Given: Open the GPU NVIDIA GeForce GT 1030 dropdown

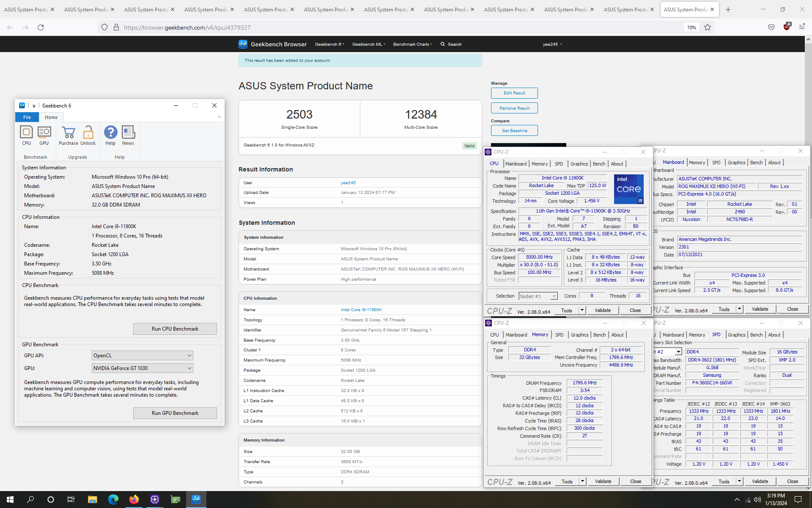Looking at the screenshot, I should pyautogui.click(x=143, y=368).
